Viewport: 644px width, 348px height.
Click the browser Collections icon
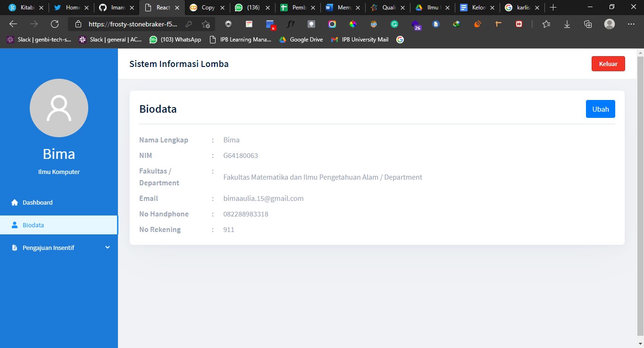[588, 24]
